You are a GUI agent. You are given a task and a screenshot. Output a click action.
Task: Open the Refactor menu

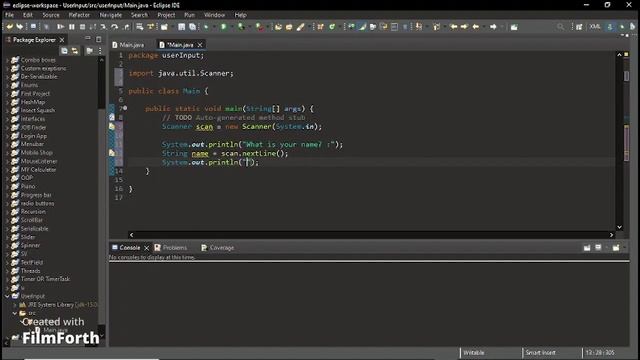pyautogui.click(x=79, y=15)
